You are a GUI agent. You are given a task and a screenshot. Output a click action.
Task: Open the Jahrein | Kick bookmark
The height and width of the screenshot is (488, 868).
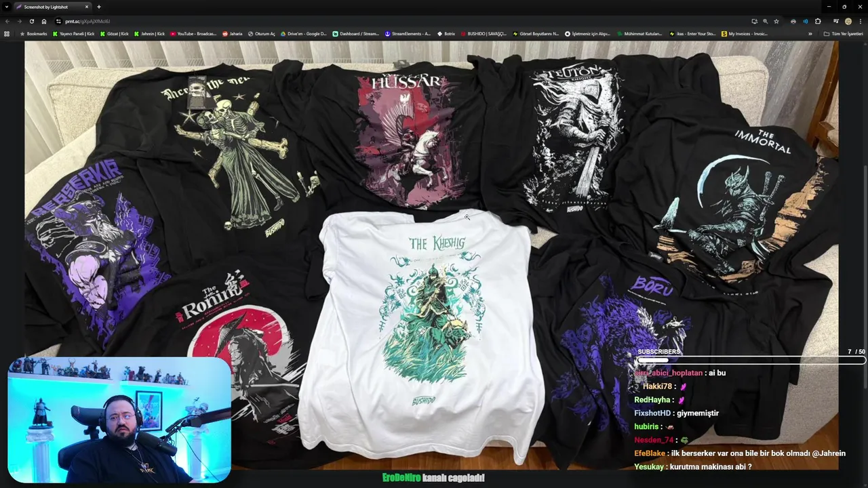pos(149,33)
